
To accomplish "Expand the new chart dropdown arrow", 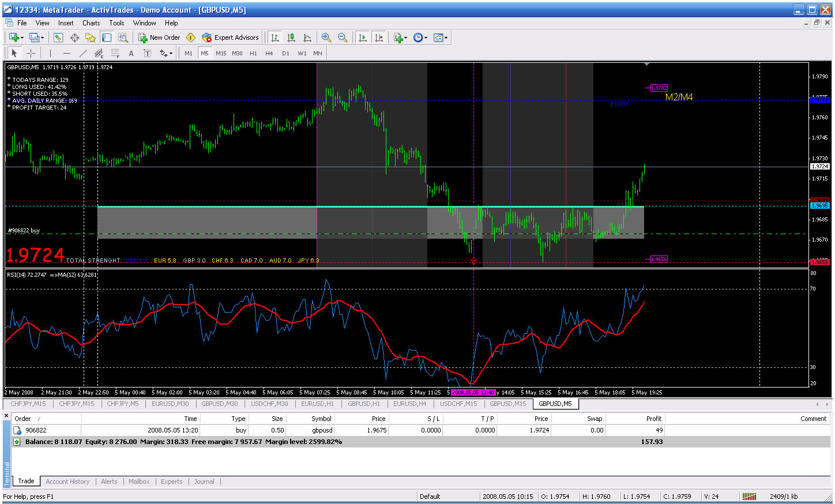I will pyautogui.click(x=22, y=37).
